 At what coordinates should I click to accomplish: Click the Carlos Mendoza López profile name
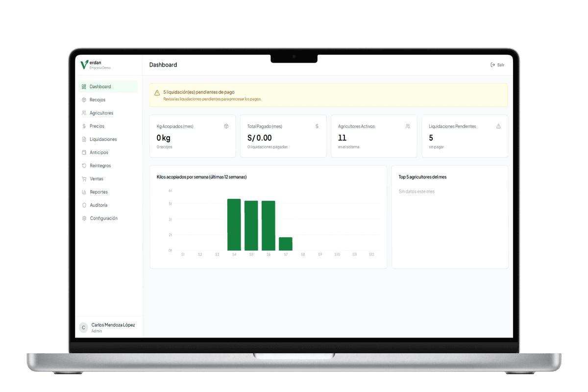pyautogui.click(x=113, y=325)
